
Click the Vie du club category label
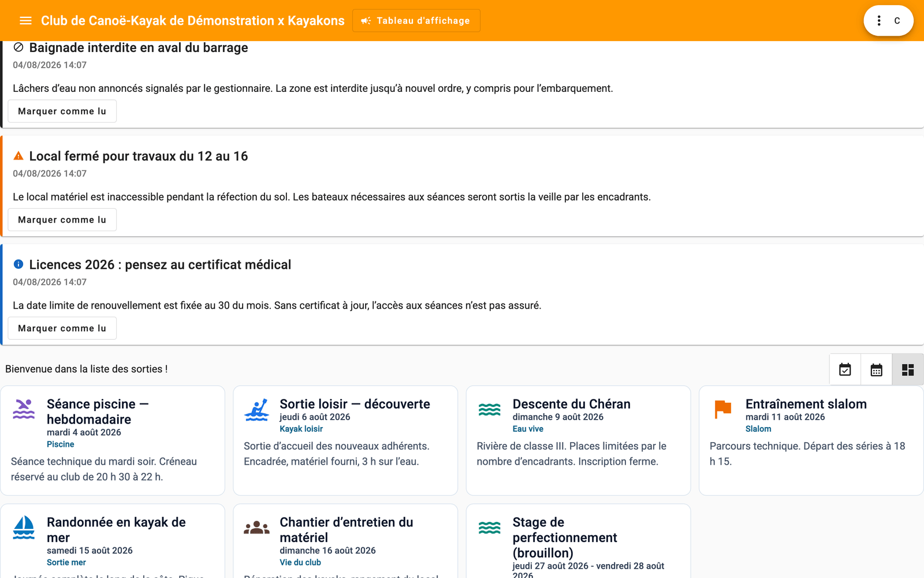pos(300,562)
